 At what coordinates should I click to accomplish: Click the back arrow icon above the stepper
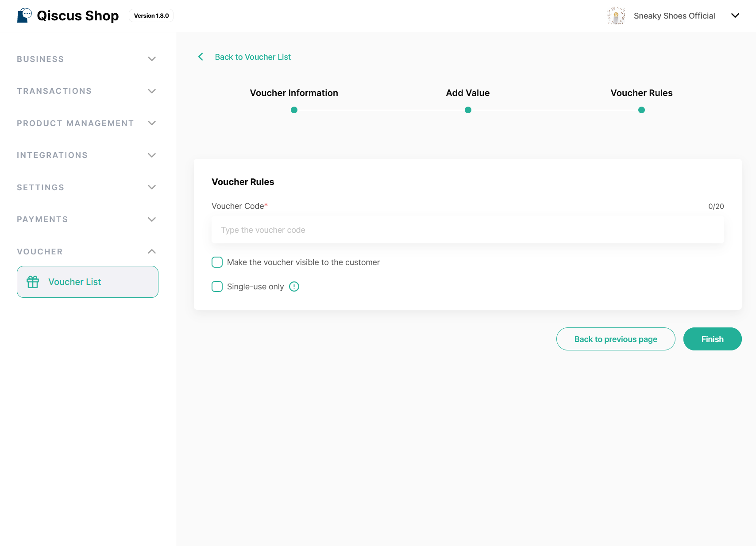pos(201,57)
